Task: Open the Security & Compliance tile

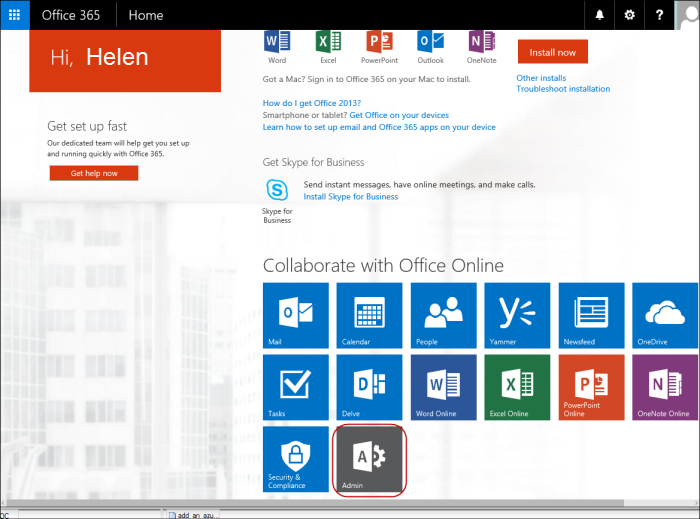Action: 295,459
